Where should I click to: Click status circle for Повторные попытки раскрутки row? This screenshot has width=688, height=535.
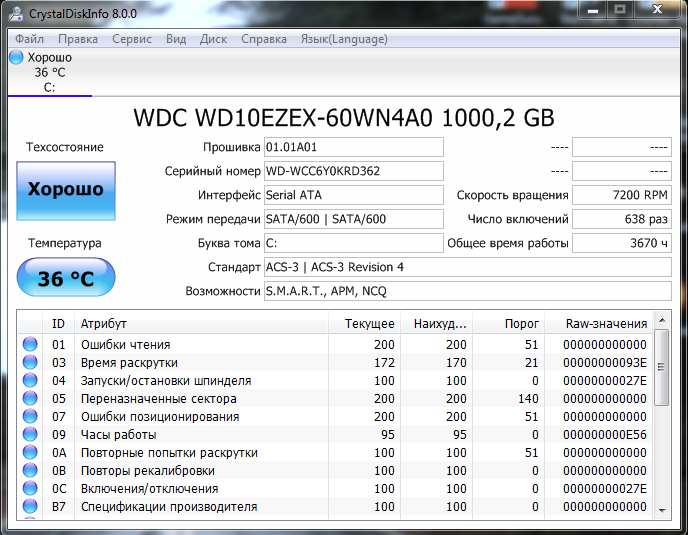[x=30, y=452]
